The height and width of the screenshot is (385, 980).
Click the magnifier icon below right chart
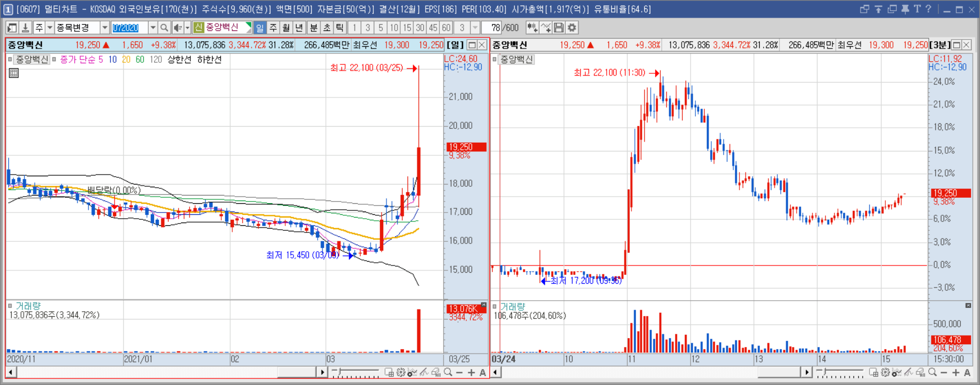click(932, 373)
